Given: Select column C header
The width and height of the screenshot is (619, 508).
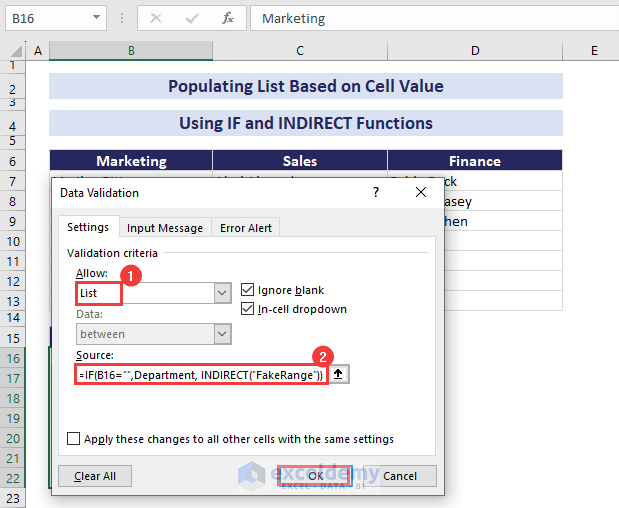Looking at the screenshot, I should (300, 51).
